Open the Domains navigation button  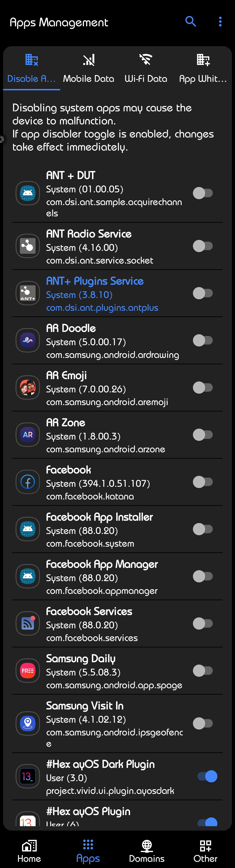click(147, 851)
